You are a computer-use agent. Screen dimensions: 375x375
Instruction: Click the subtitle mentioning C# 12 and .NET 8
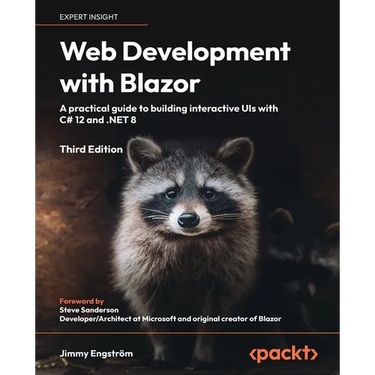coord(169,114)
